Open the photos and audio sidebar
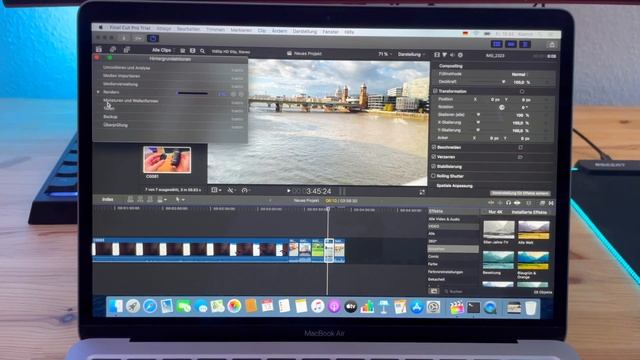 113,49
